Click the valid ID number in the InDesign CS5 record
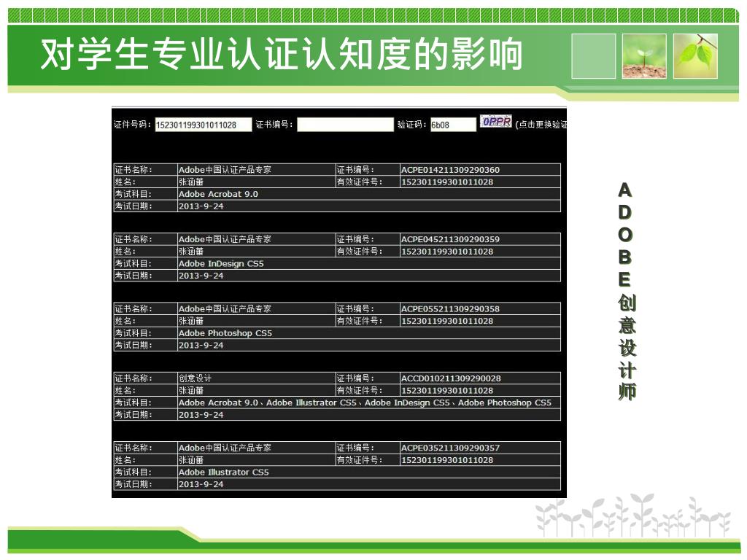Image resolution: width=747 pixels, height=560 pixels. click(x=447, y=252)
